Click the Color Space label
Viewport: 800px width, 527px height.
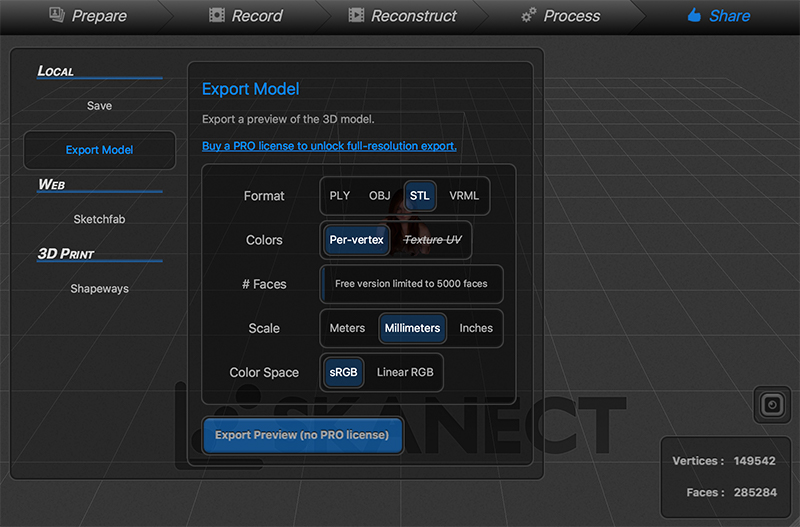click(x=264, y=372)
